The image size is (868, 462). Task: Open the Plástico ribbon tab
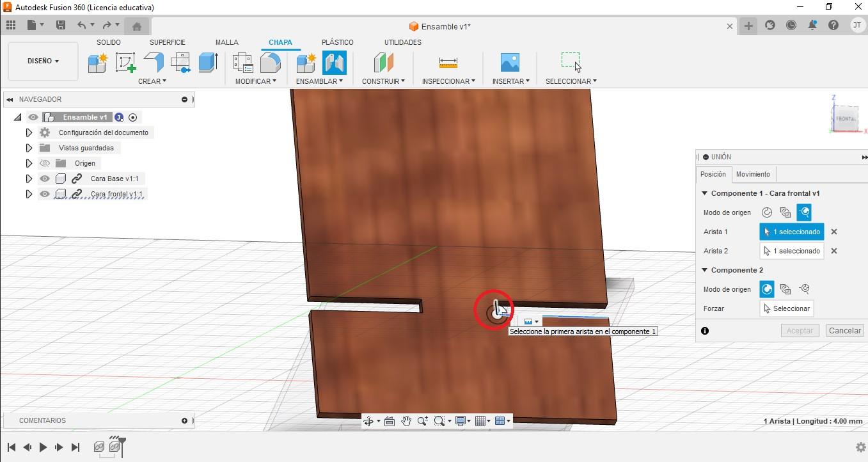(x=338, y=42)
